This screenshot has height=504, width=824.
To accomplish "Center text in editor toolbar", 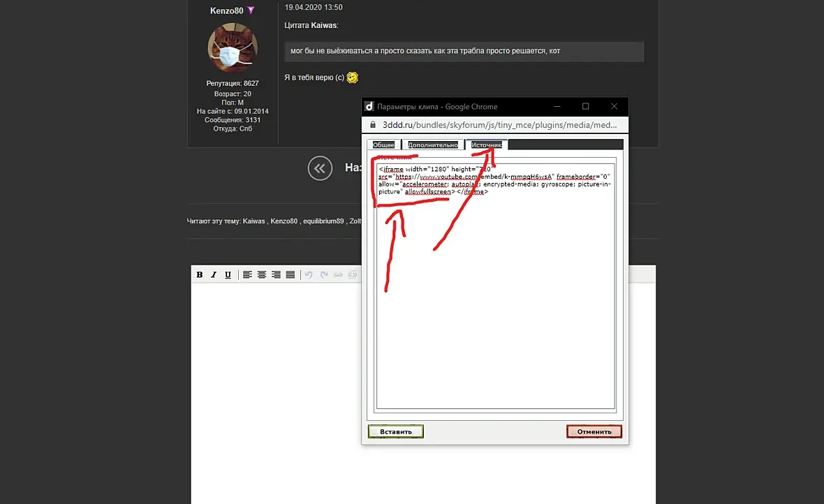I will click(x=262, y=274).
